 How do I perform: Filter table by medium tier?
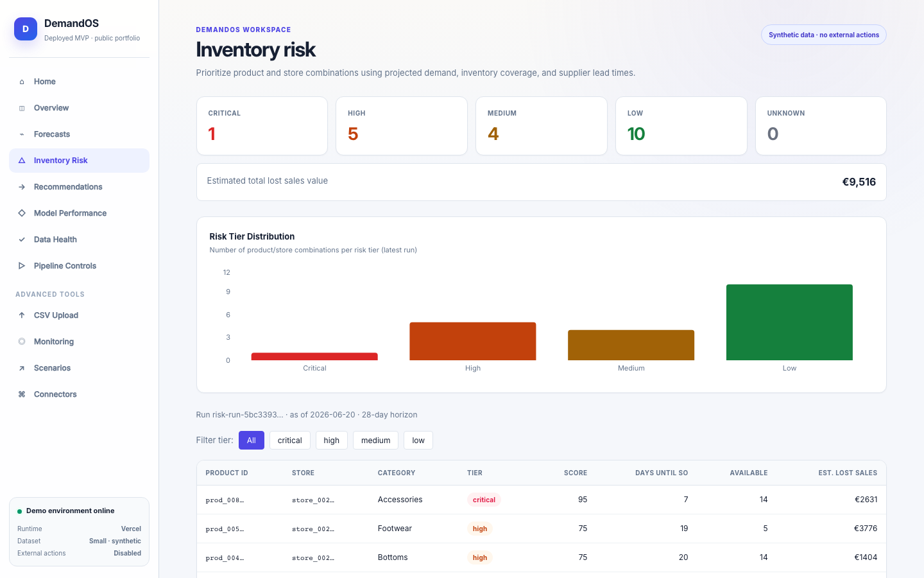pyautogui.click(x=376, y=441)
